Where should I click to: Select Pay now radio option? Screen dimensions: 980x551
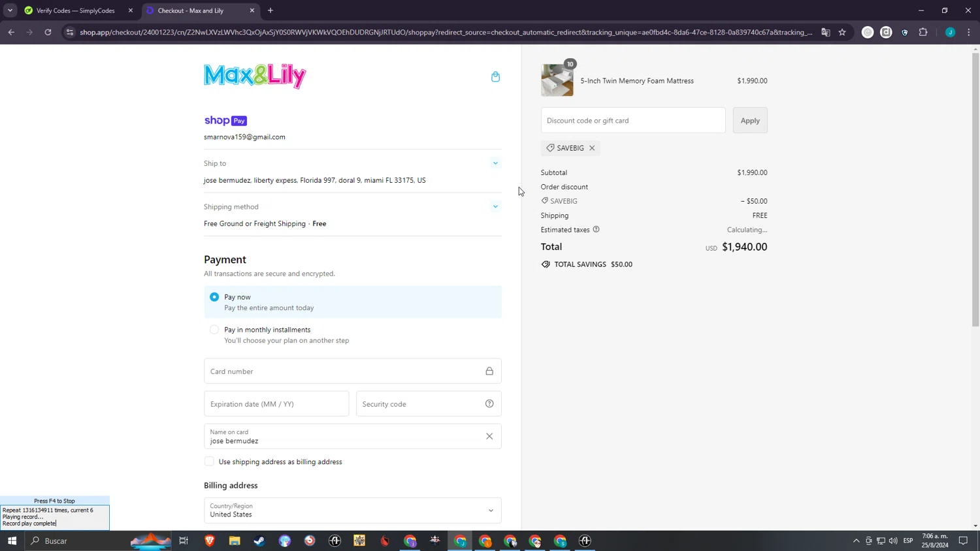coord(214,297)
